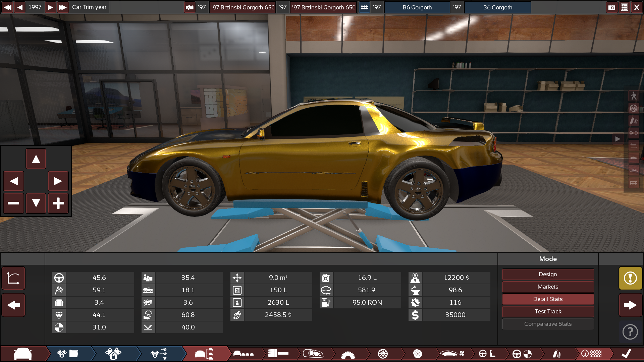644x362 pixels.
Task: Open the car trim selection tab
Action: tap(204, 354)
